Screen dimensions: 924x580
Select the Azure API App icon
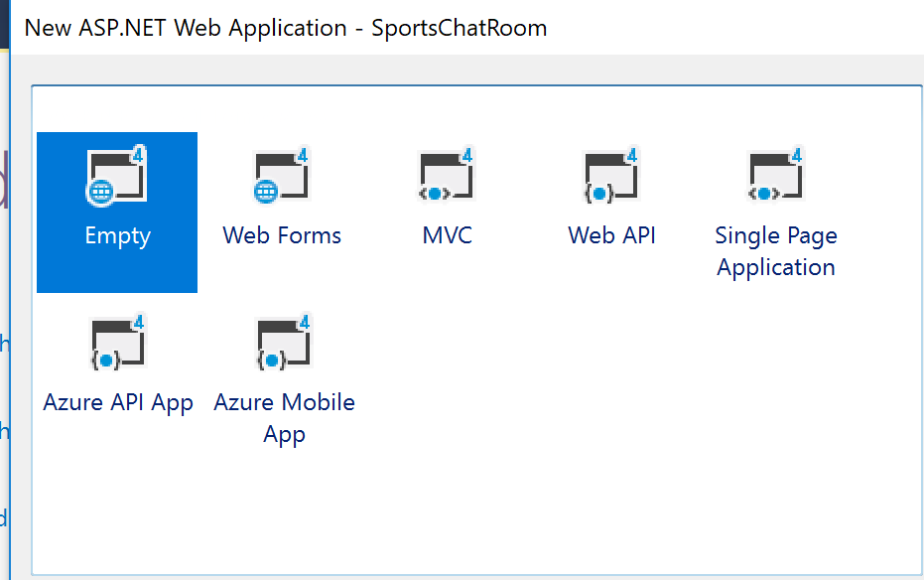tap(117, 344)
